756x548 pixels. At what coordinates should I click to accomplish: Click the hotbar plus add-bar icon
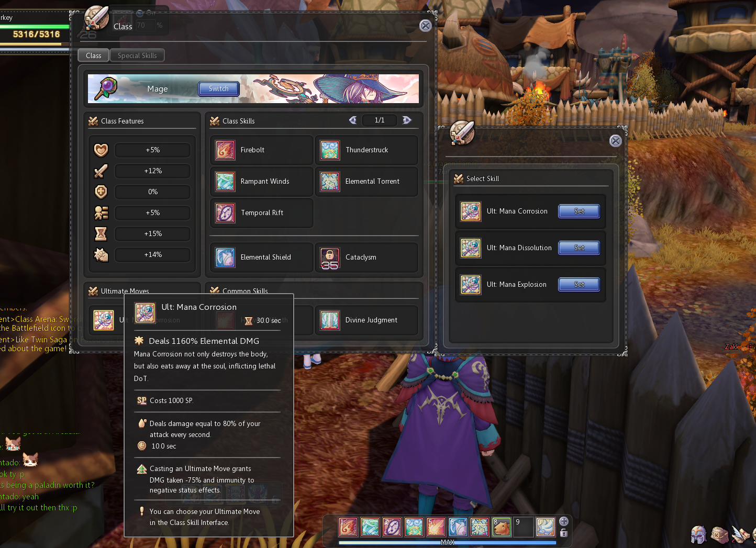pos(564,521)
